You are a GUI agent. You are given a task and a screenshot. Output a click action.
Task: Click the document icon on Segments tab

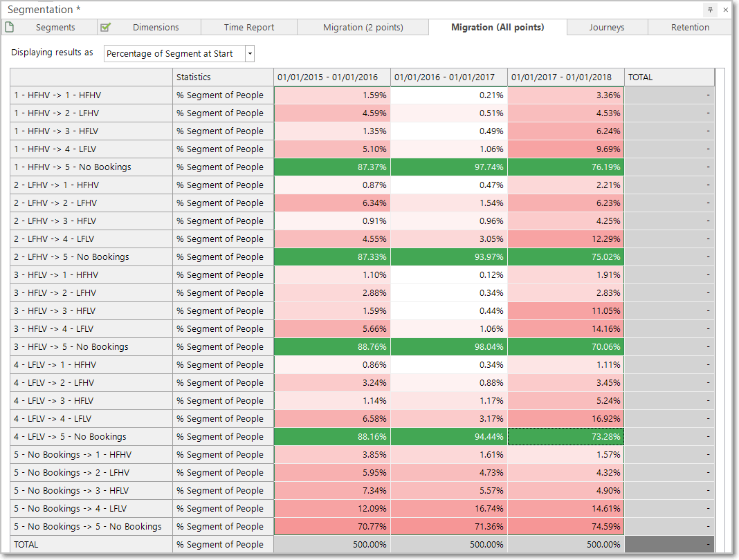tap(10, 28)
